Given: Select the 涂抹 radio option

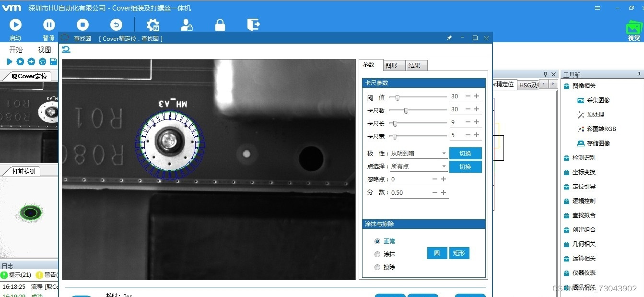Looking at the screenshot, I should 378,254.
